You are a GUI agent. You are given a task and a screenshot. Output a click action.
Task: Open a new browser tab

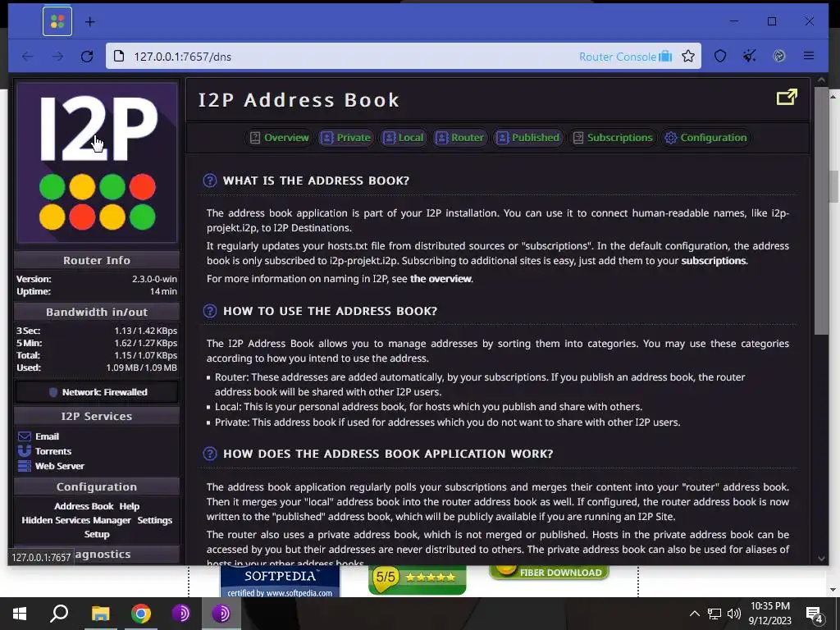90,22
